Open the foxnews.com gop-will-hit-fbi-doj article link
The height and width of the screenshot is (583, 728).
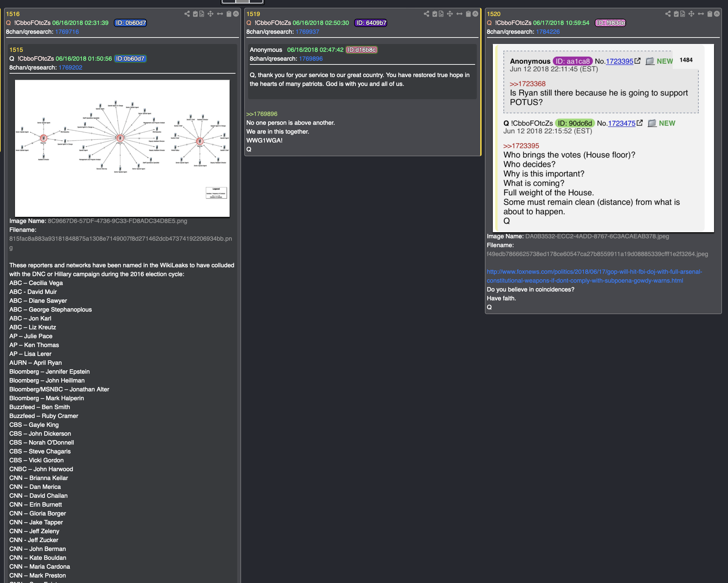(594, 276)
